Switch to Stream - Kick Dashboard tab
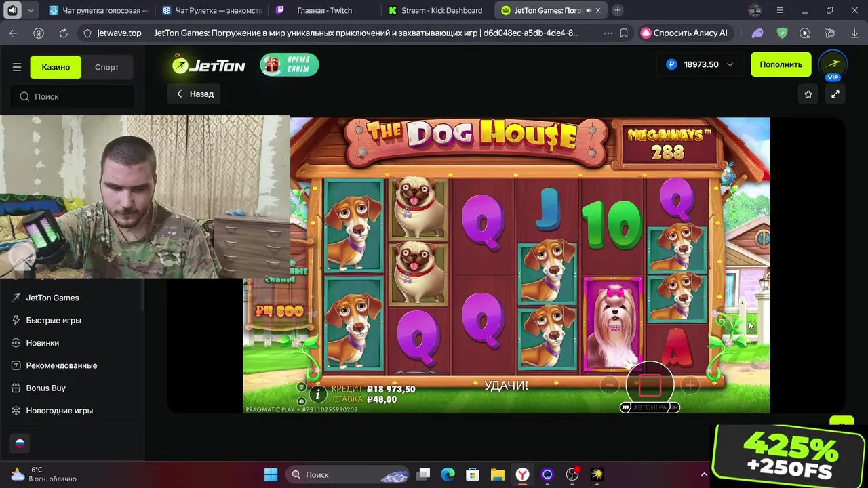Viewport: 868px width, 488px height. pyautogui.click(x=435, y=10)
